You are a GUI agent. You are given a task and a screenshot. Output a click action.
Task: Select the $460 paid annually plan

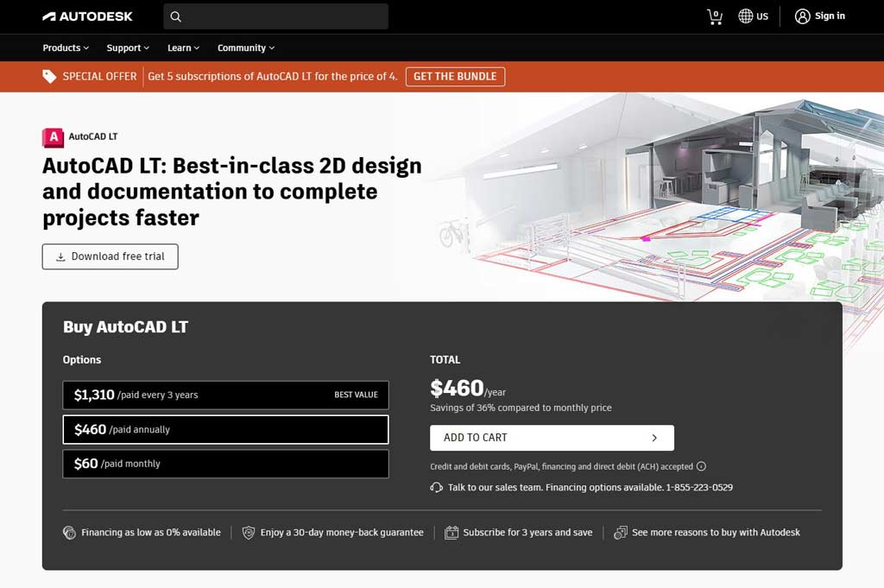(x=224, y=429)
